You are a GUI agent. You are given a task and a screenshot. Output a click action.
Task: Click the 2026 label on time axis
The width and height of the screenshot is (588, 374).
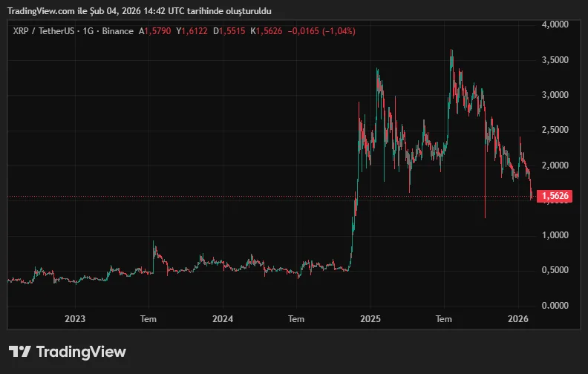point(517,319)
